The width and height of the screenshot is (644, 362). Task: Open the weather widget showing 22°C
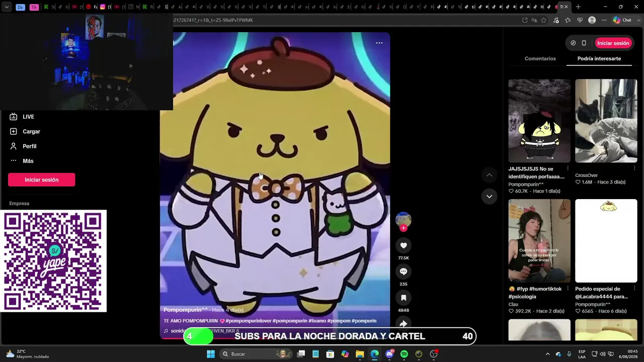click(28, 354)
